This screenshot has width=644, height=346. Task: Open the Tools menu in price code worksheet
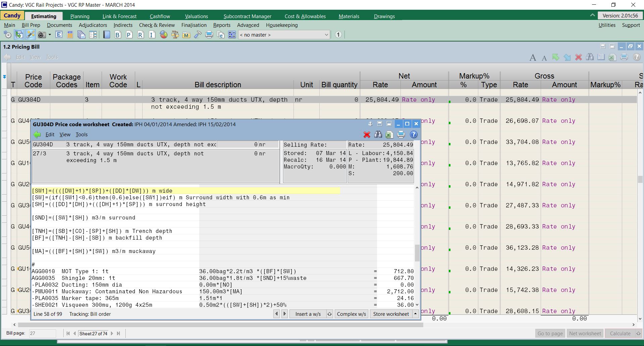(82, 135)
